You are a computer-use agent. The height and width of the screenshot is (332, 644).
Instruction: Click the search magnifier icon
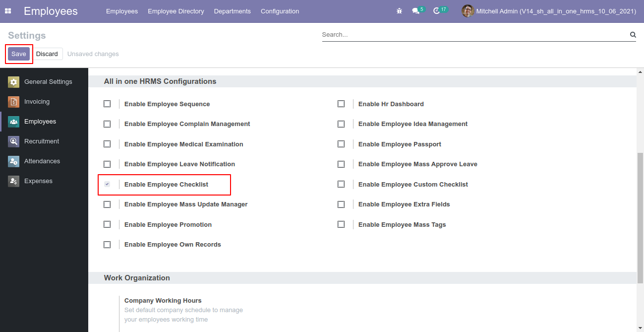633,35
